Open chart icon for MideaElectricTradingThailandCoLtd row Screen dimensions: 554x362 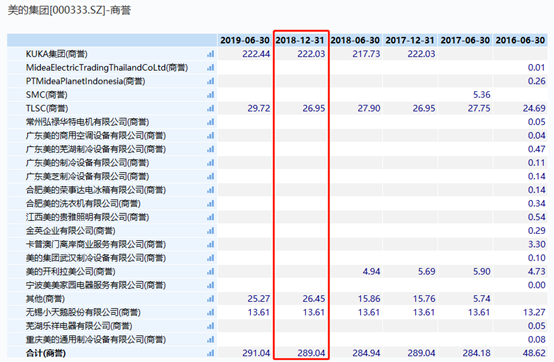click(x=211, y=67)
